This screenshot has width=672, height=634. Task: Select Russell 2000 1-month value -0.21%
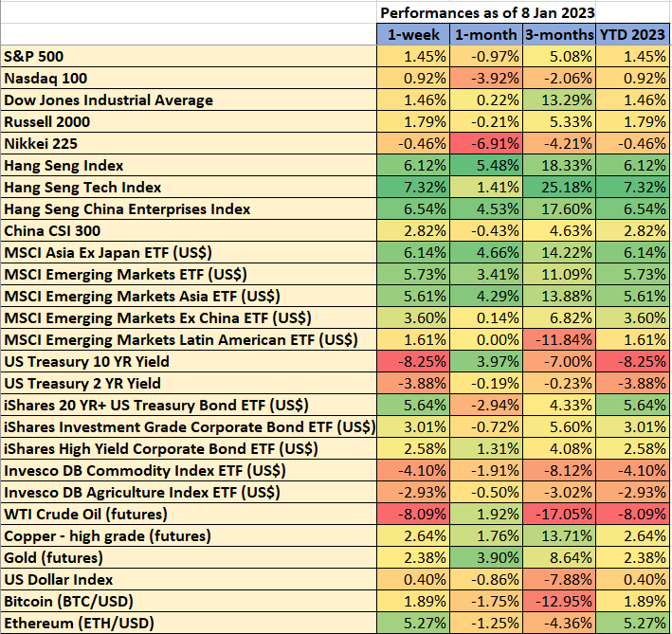[x=486, y=122]
